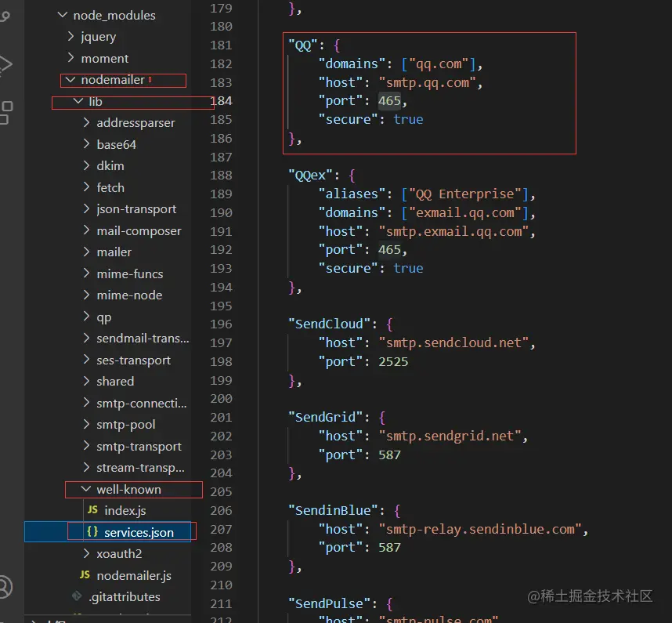Expand the smtp-pool folder
The height and width of the screenshot is (623, 672).
pos(86,424)
